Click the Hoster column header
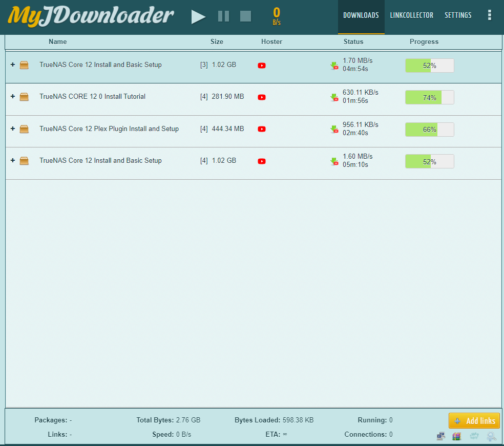The width and height of the screenshot is (504, 446). point(271,42)
